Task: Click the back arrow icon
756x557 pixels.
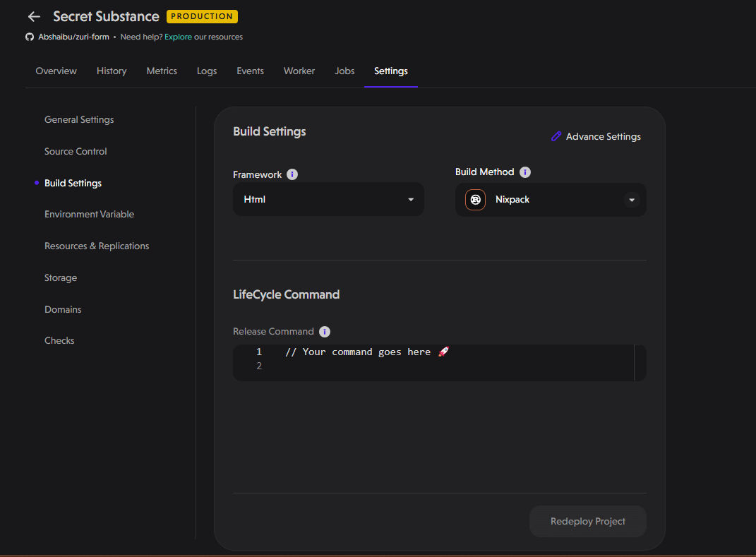Action: [x=34, y=16]
